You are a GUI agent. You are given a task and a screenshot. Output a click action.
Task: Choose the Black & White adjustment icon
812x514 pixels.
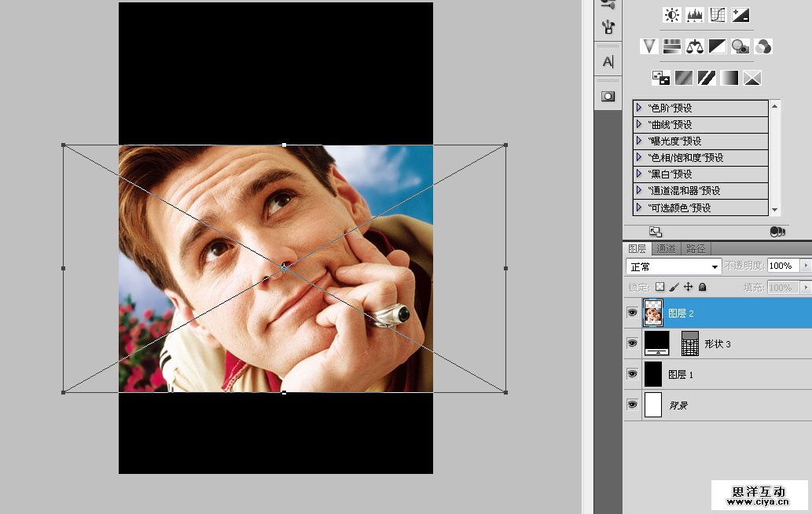coord(717,46)
